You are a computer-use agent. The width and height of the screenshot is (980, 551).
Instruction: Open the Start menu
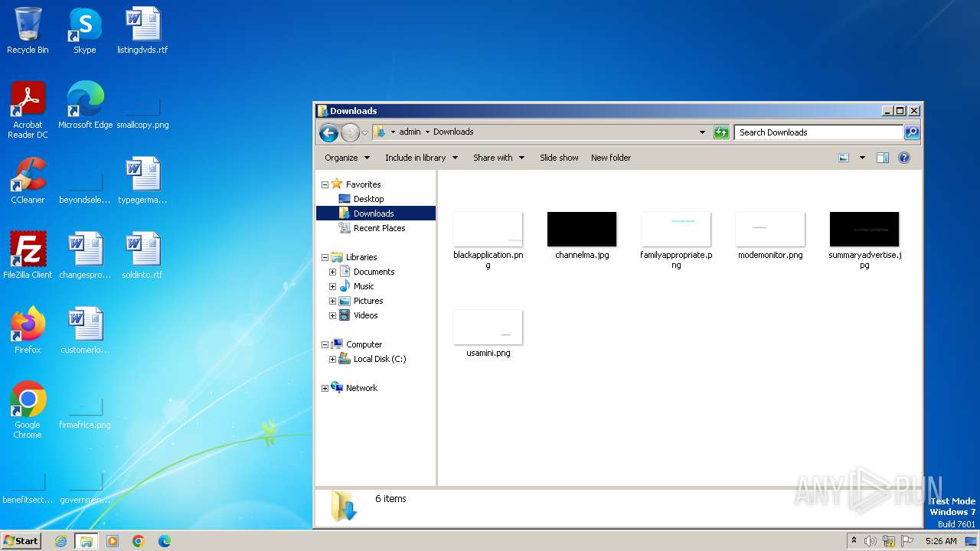point(21,541)
